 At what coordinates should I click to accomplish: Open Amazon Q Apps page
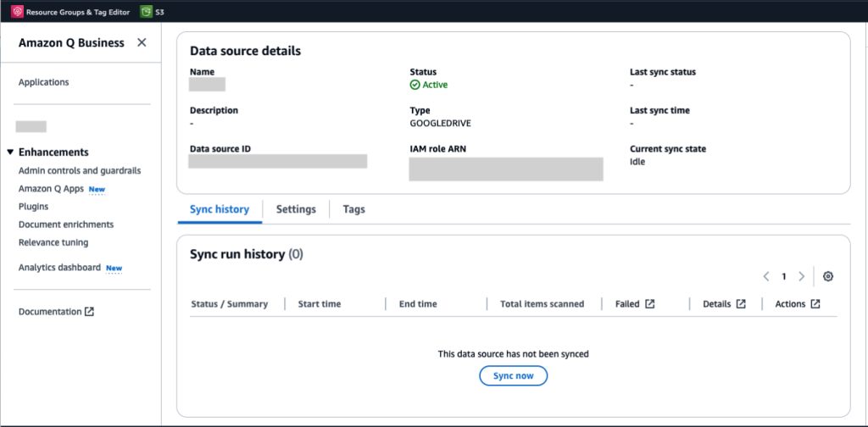[51, 189]
